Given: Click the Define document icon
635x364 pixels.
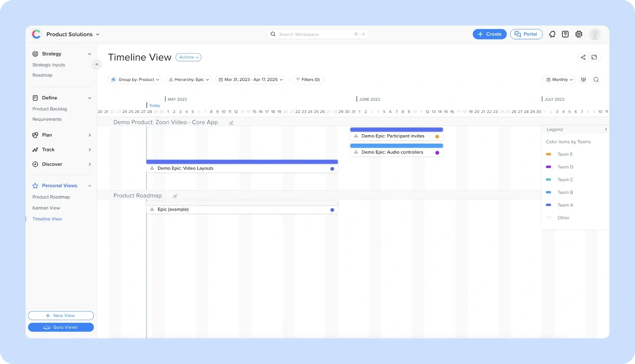Looking at the screenshot, I should pyautogui.click(x=35, y=98).
